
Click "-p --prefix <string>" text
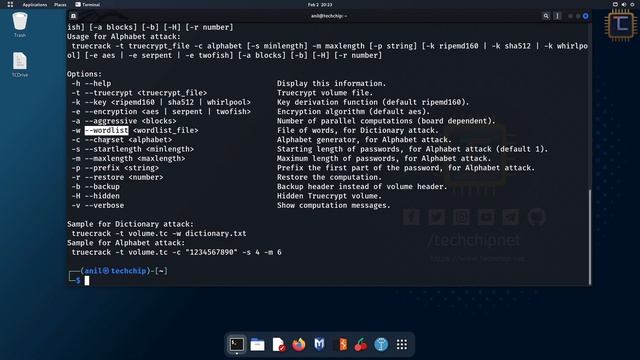[115, 168]
